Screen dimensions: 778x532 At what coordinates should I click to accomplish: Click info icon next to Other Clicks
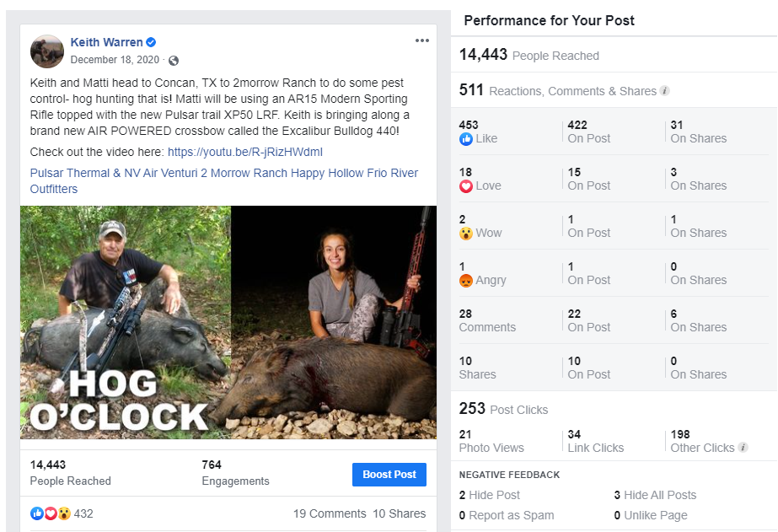coord(743,448)
